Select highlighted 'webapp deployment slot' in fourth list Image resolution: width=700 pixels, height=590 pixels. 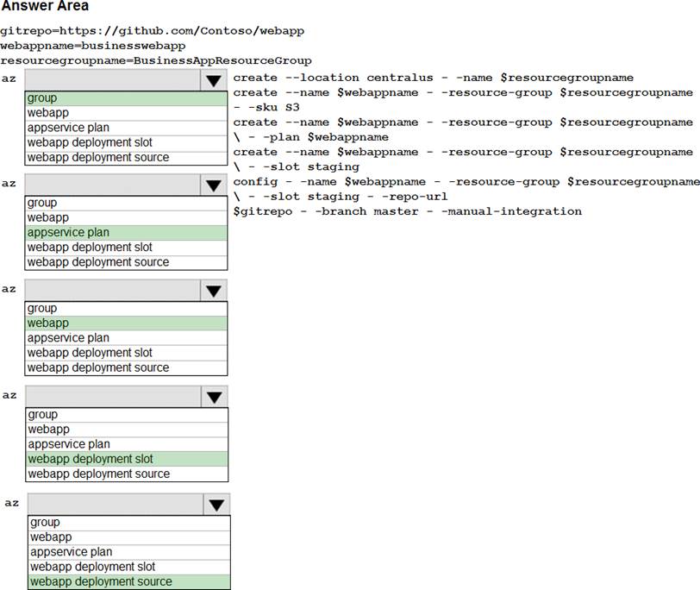(x=126, y=459)
